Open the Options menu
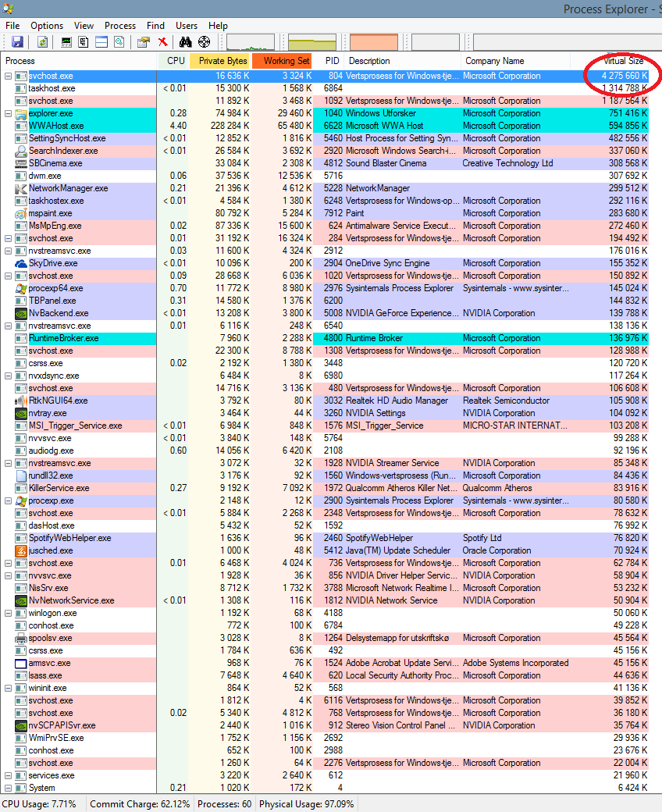662x812 pixels. [47, 25]
